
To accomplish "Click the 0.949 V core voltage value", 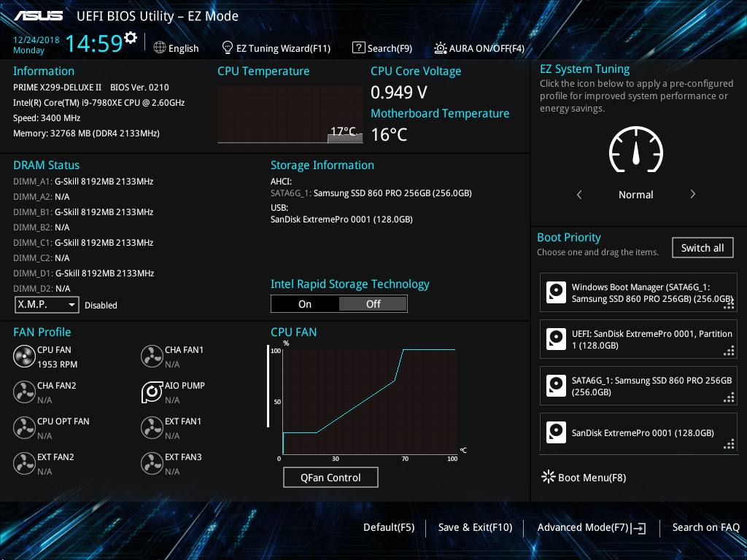I will coord(399,92).
